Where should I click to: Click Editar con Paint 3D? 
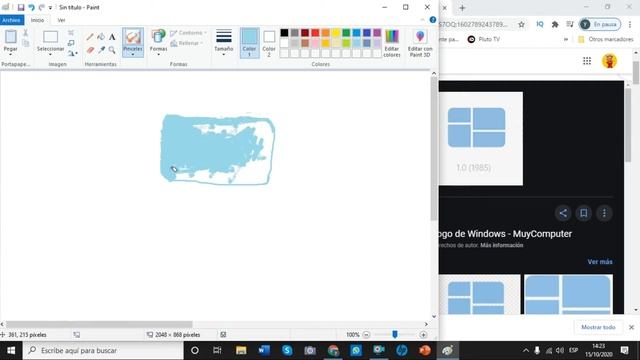420,43
